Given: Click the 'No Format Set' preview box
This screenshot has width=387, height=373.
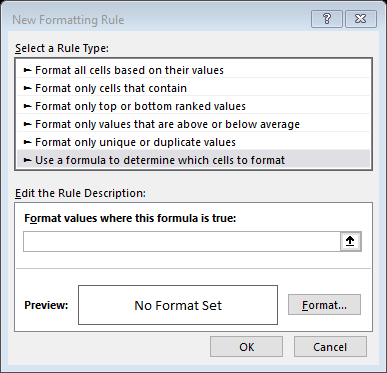Looking at the screenshot, I should [x=178, y=305].
